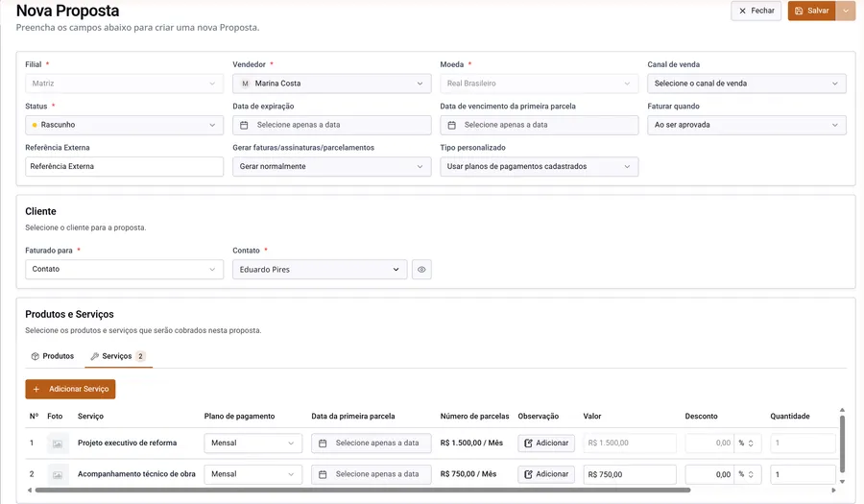The height and width of the screenshot is (504, 864).
Task: Click edit icon on second Adicionar button
Action: click(x=528, y=474)
